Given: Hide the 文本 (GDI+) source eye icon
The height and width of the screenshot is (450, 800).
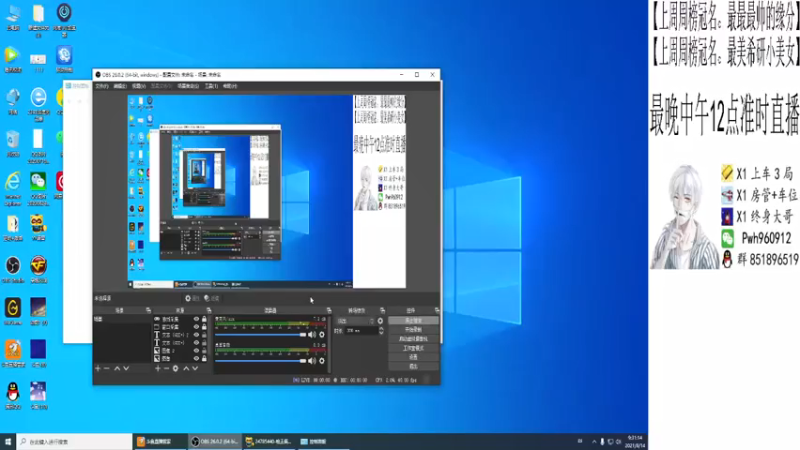Looking at the screenshot, I should tap(196, 343).
